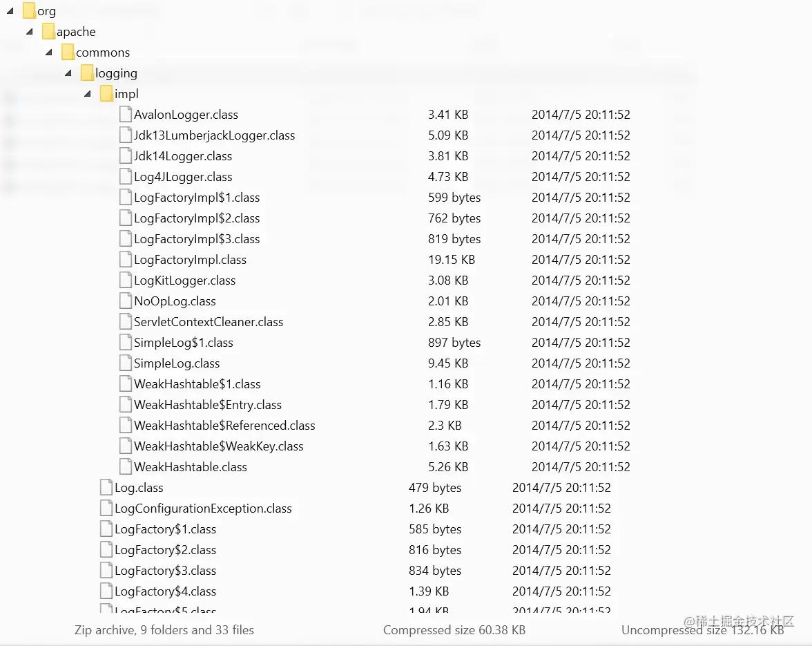Select the apache folder name
The height and width of the screenshot is (646, 812).
(x=76, y=32)
